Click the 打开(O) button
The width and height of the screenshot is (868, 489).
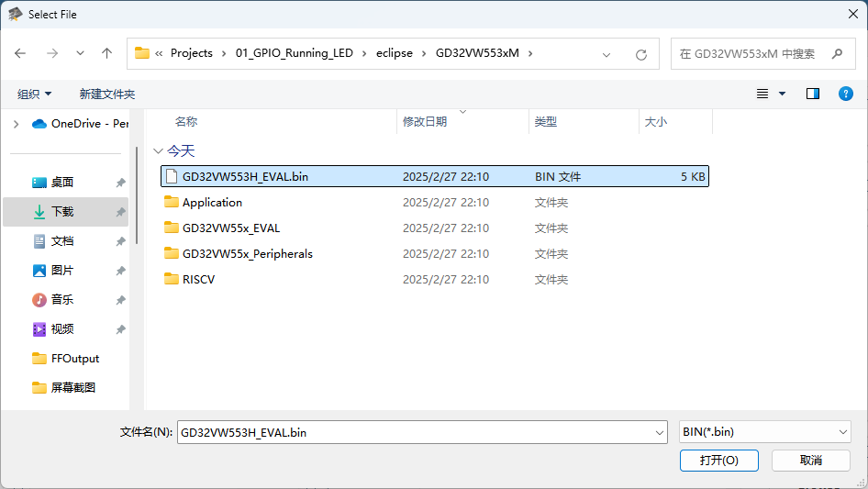(719, 461)
